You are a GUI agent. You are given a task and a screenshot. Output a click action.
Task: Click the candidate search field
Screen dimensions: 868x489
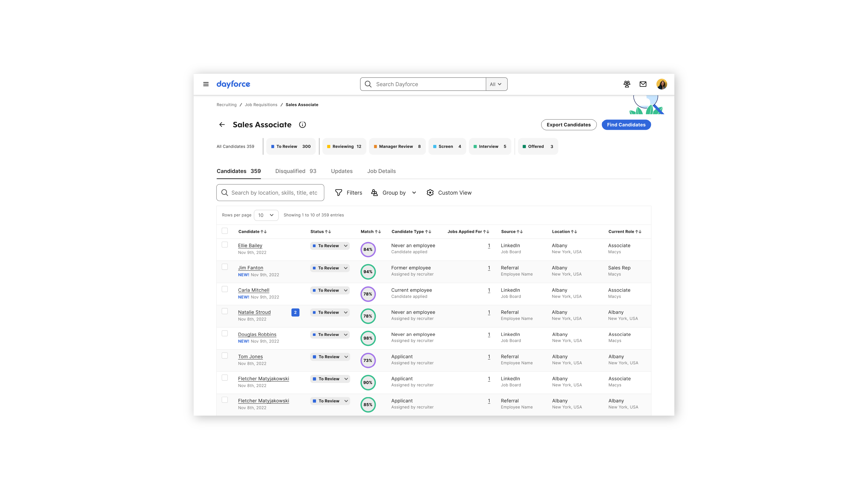(274, 193)
